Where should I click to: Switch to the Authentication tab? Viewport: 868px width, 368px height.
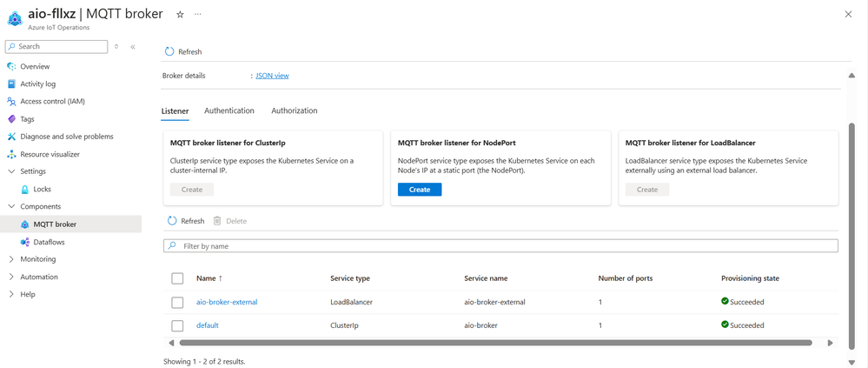pos(229,110)
